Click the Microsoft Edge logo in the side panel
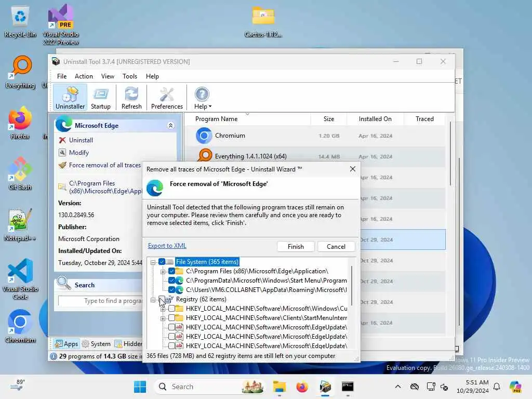 pyautogui.click(x=63, y=125)
